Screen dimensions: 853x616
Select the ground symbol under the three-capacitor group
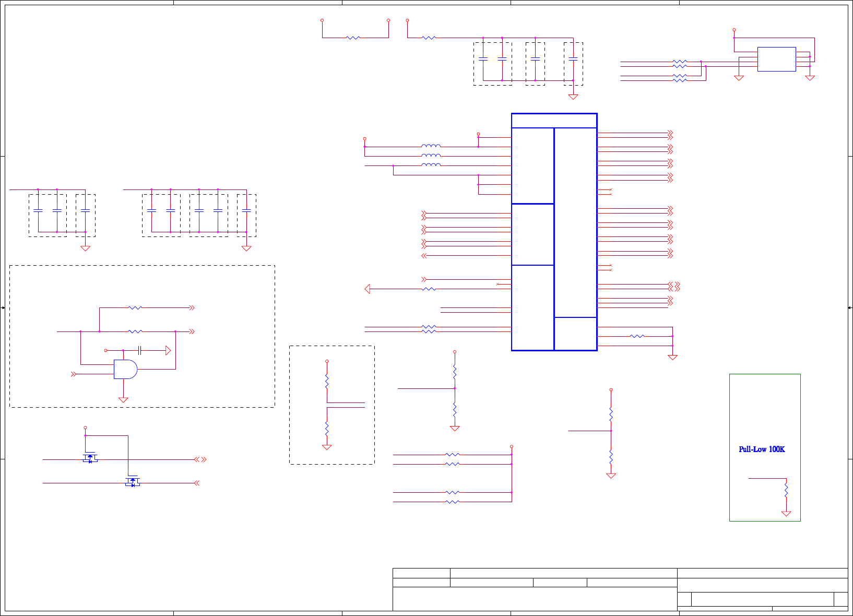tap(85, 248)
